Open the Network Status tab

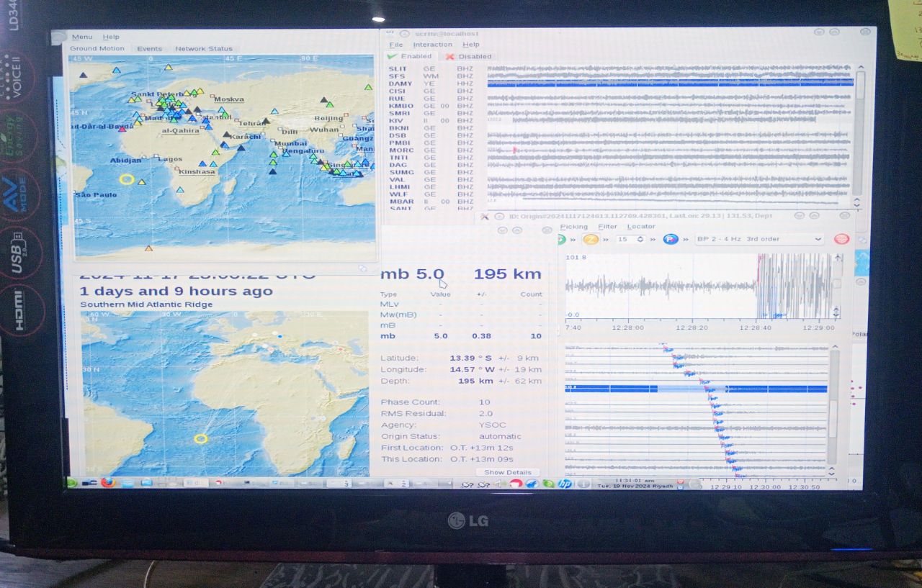(204, 49)
